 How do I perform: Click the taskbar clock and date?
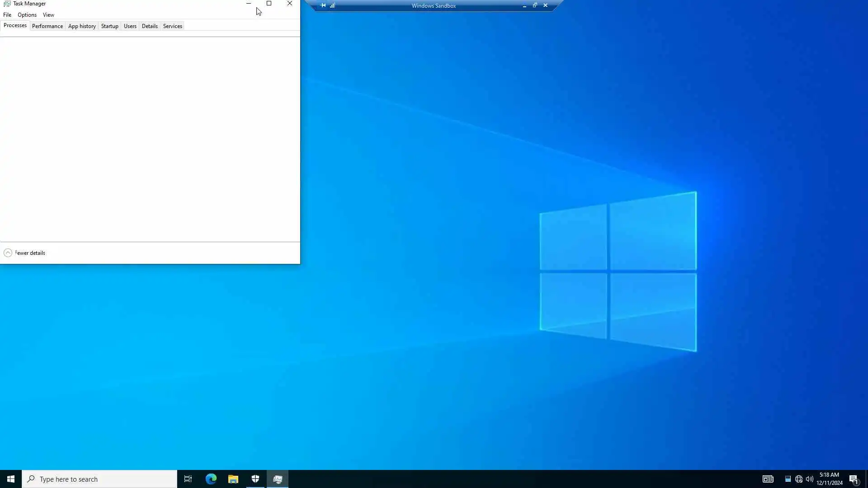point(829,479)
